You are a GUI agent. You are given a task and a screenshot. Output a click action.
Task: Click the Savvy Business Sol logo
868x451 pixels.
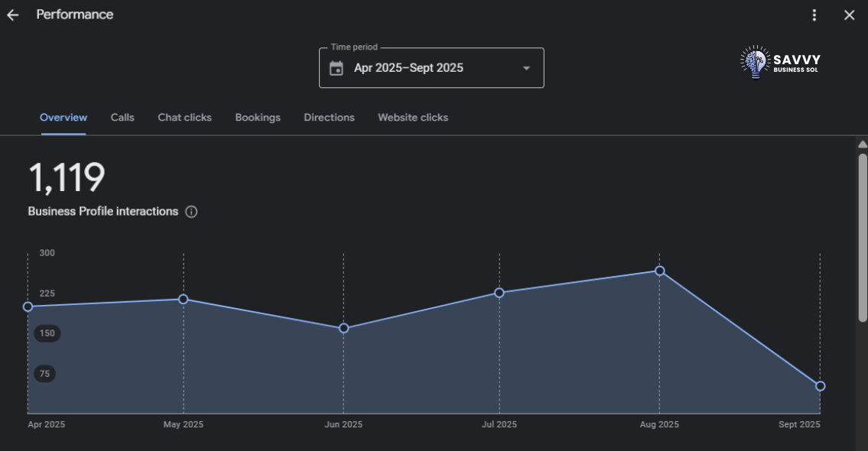click(x=780, y=63)
